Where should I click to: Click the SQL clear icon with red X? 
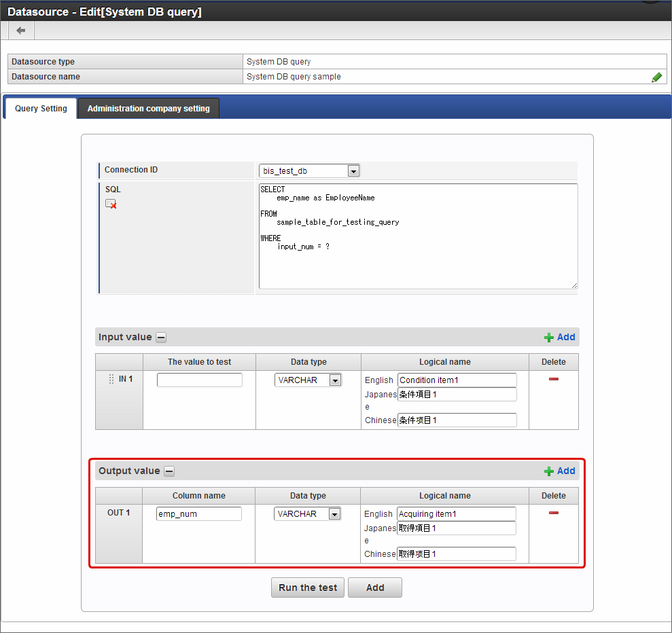pos(111,204)
